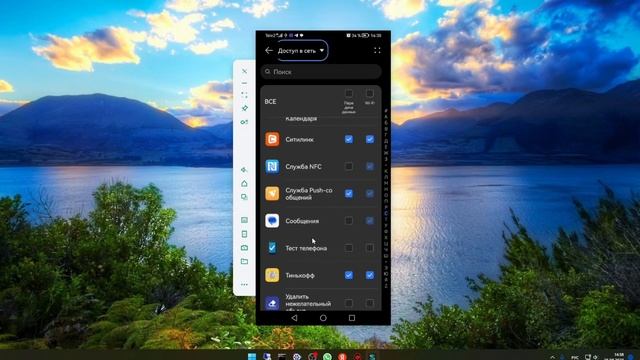Toggle Wi-Fi for Служба Push-сообщений
Viewport: 640px width, 360px height.
(369, 193)
